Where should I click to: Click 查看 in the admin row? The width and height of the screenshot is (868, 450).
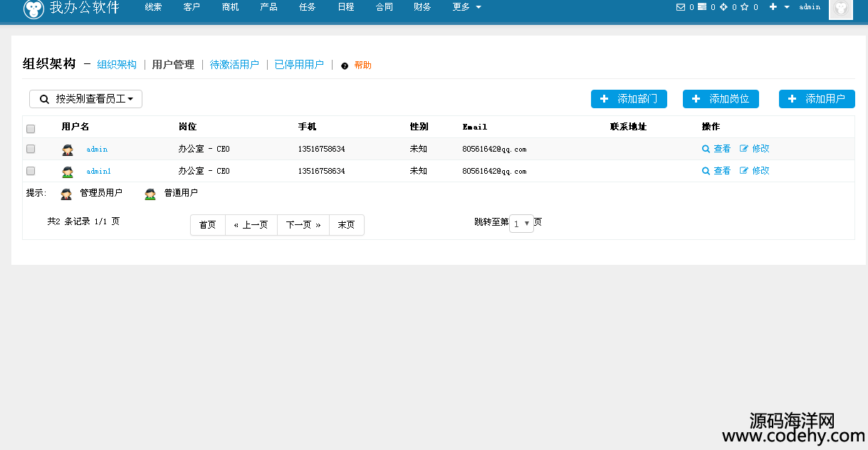722,149
